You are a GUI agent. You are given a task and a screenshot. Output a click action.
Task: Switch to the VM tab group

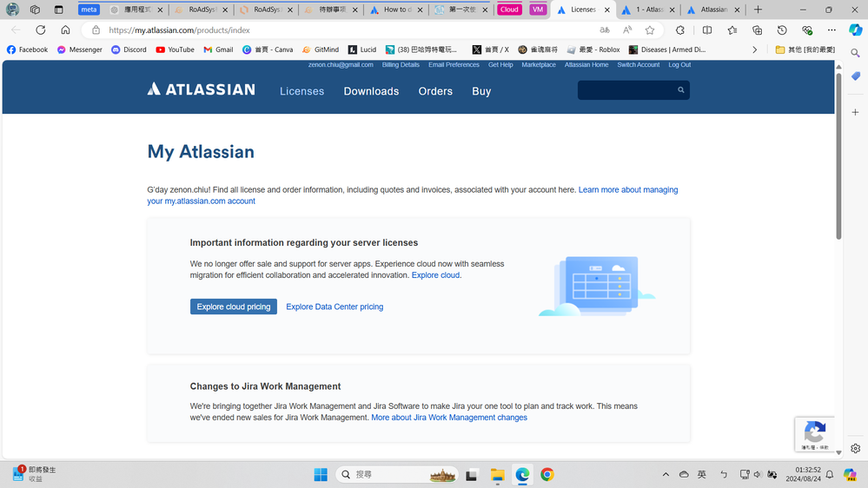(x=538, y=10)
